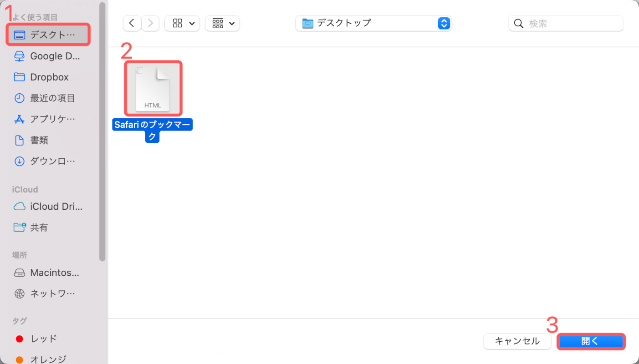Open the 書類 documents folder
The image size is (639, 364).
click(x=48, y=140)
